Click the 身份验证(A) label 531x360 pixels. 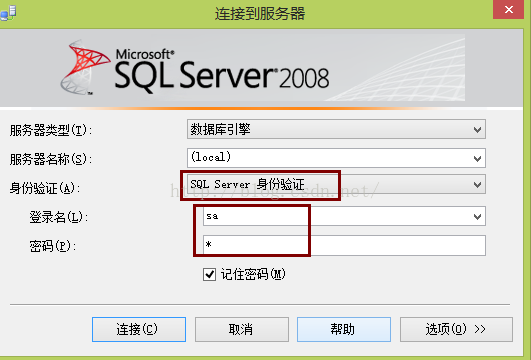pyautogui.click(x=45, y=188)
